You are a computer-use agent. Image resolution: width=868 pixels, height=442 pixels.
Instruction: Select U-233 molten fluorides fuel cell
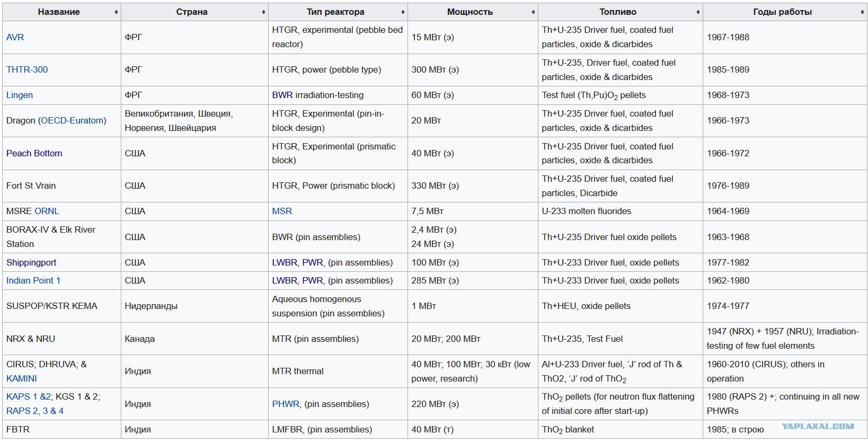click(621, 211)
